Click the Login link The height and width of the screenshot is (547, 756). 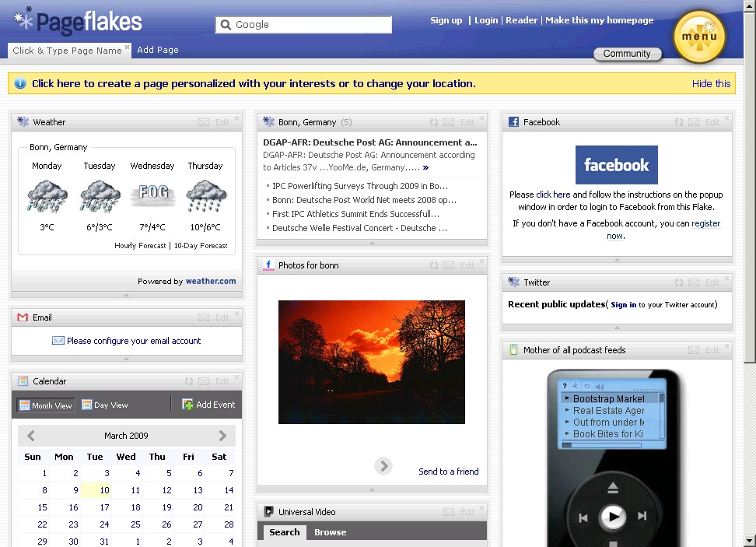486,20
